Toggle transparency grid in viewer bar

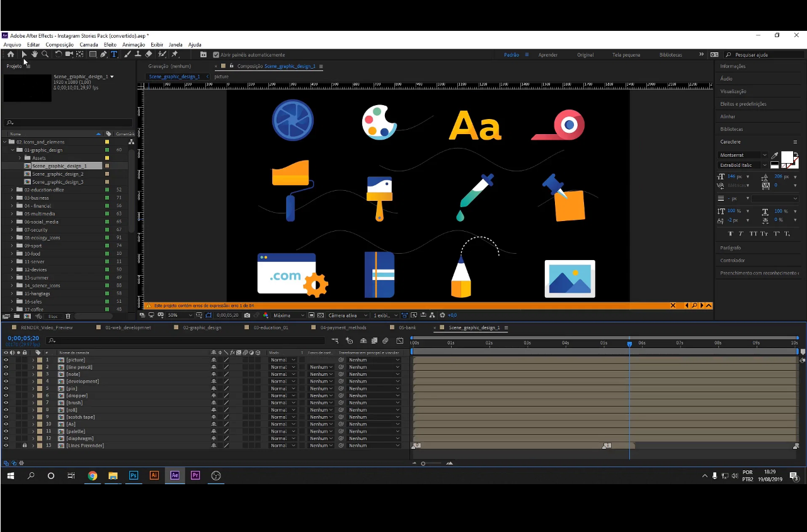point(321,315)
